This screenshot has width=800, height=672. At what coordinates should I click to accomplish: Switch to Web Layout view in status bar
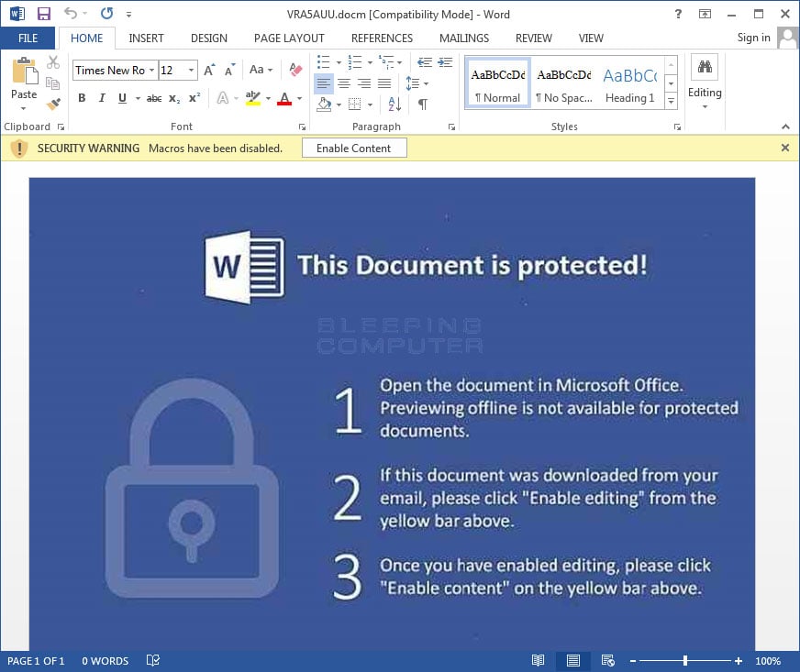[x=607, y=661]
